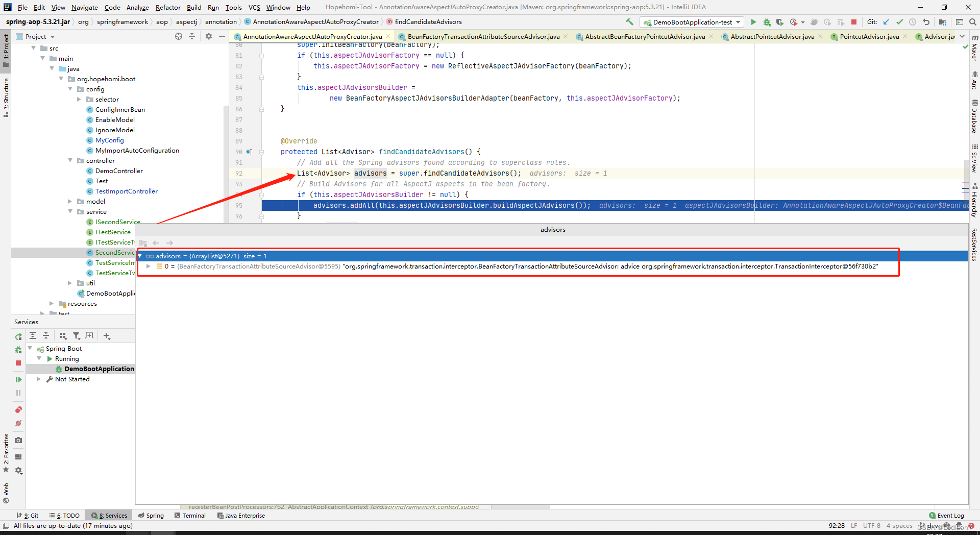980x535 pixels.
Task: Expand the util folder
Action: click(70, 283)
